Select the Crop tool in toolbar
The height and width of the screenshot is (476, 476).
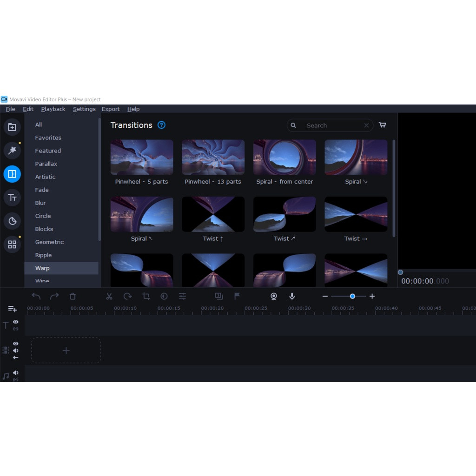pos(146,296)
